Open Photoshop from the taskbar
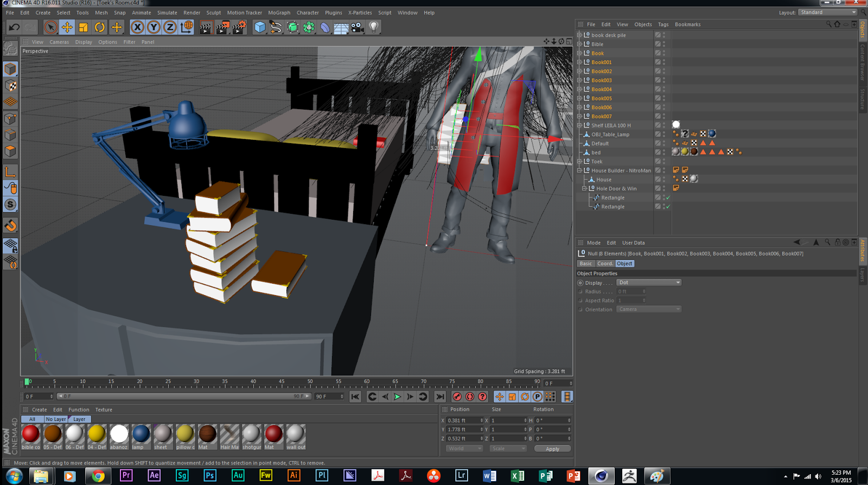The height and width of the screenshot is (485, 868). [209, 476]
